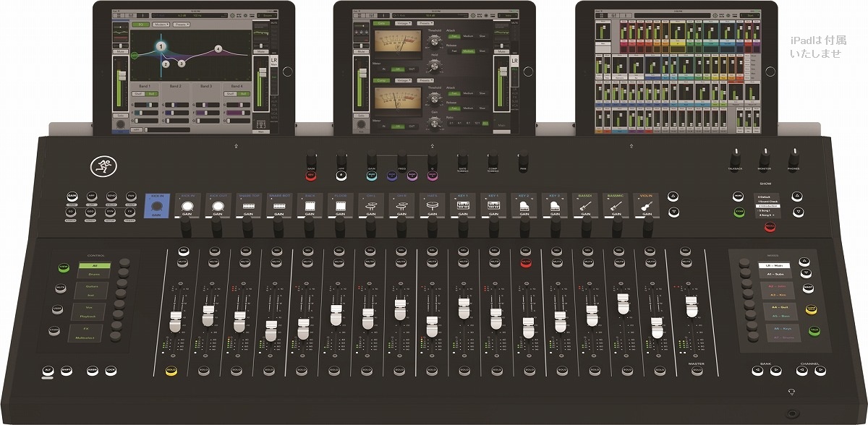Open the Modern dropdown on left iPad

click(161, 25)
